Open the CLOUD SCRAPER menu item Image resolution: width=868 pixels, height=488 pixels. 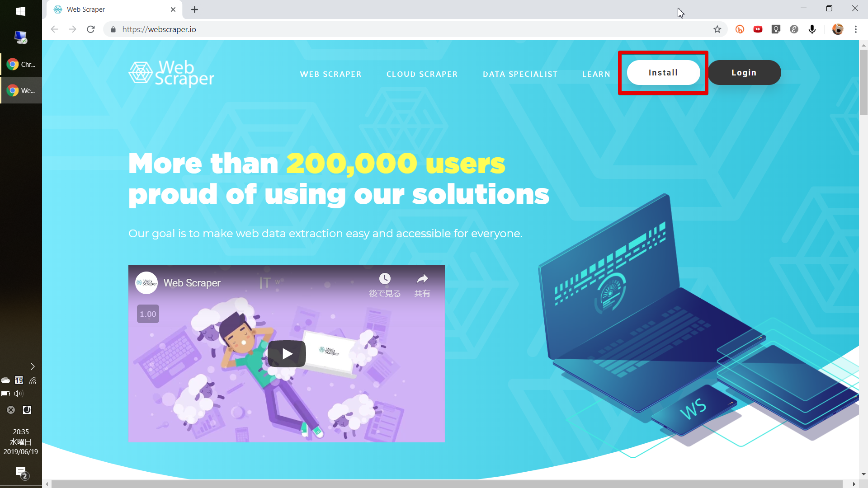click(422, 74)
